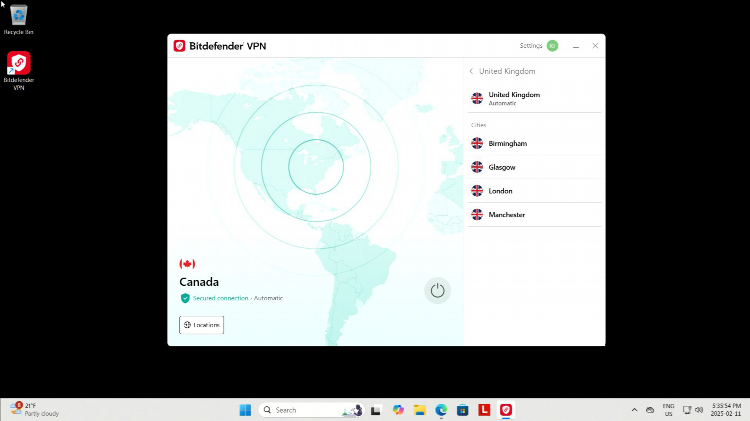The image size is (750, 421).
Task: Select the Bitdefender VPN desktop shortcut
Action: [19, 70]
